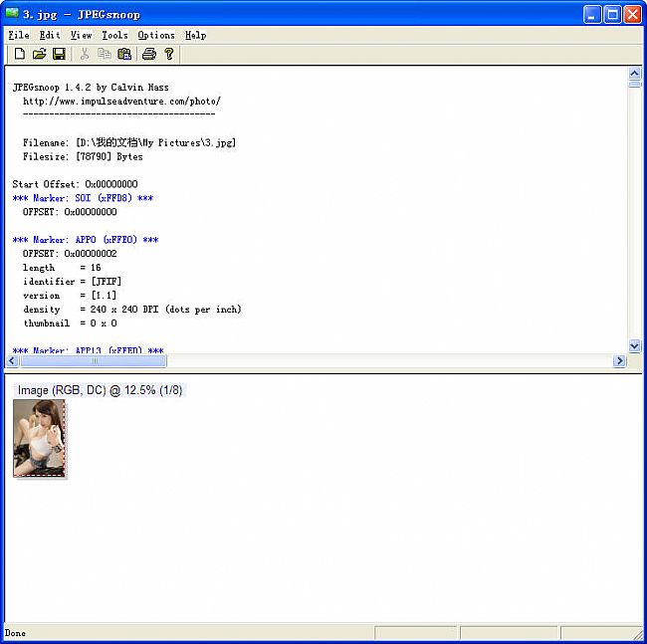This screenshot has height=644, width=647.
Task: Click the horizontal scrollbar left arrow
Action: pyautogui.click(x=12, y=361)
